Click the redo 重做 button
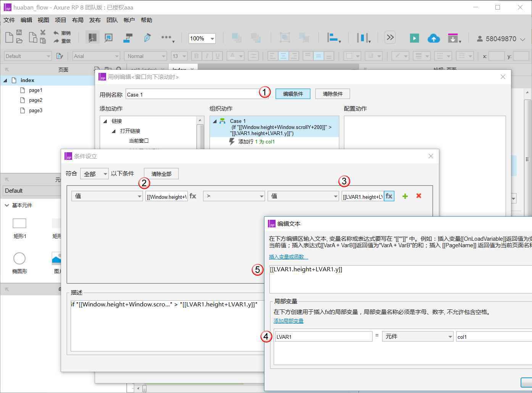Image resolution: width=532 pixels, height=393 pixels. click(62, 41)
